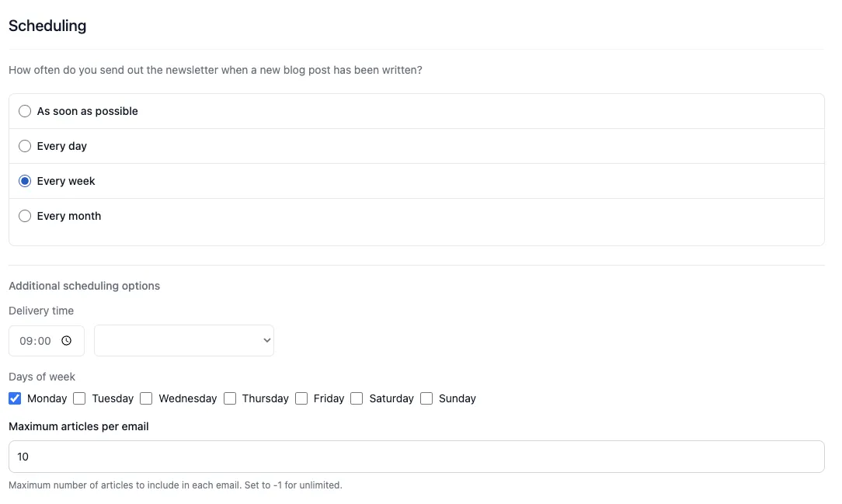Screen dimensions: 842x504
Task: Check the Saturday checkbox
Action: (x=357, y=398)
